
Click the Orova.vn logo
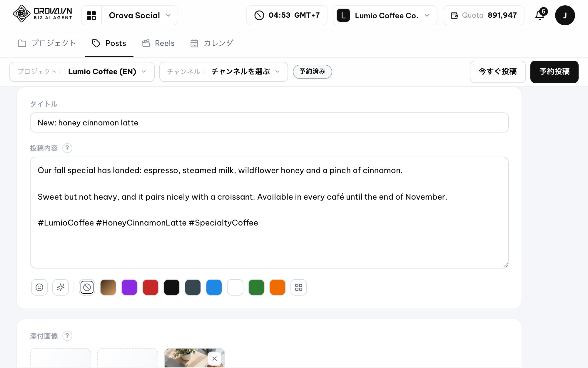[x=42, y=14]
